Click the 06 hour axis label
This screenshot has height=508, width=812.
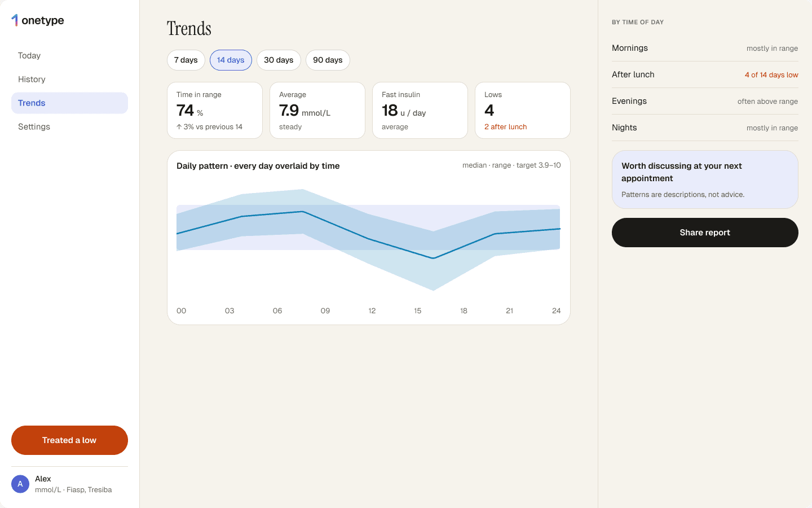pos(277,310)
